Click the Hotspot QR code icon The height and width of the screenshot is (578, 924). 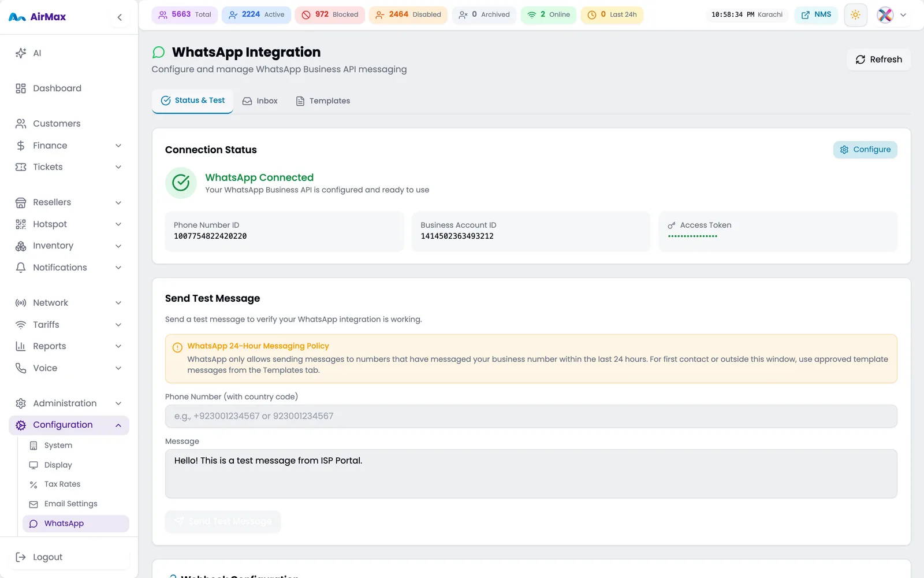[x=21, y=224]
